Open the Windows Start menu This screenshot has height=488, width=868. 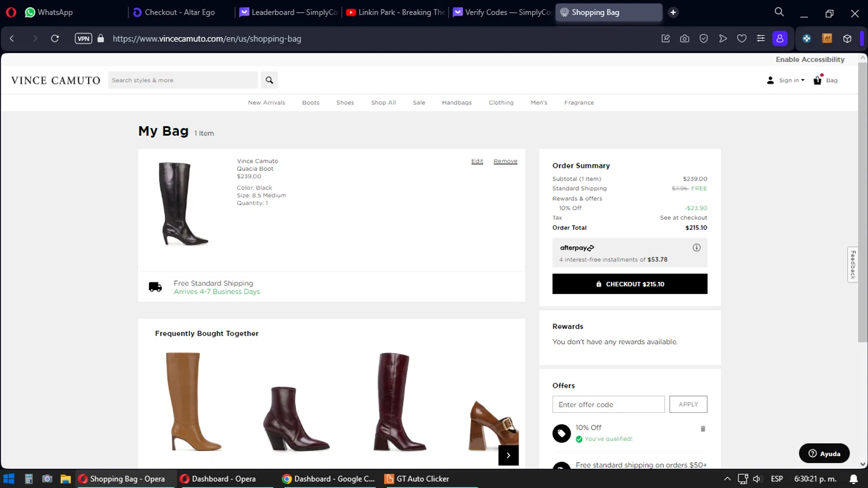pos(9,479)
